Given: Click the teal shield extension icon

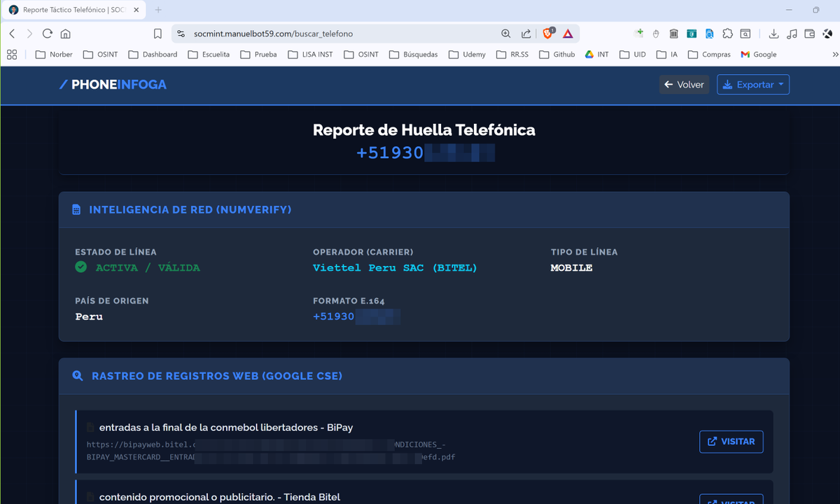Looking at the screenshot, I should [x=692, y=34].
